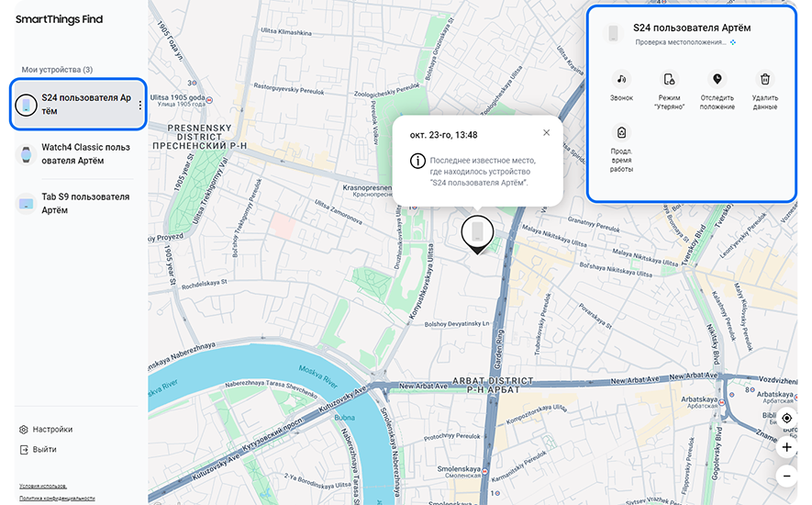Activate the Режим "Утеряно" lost mode icon

point(669,80)
